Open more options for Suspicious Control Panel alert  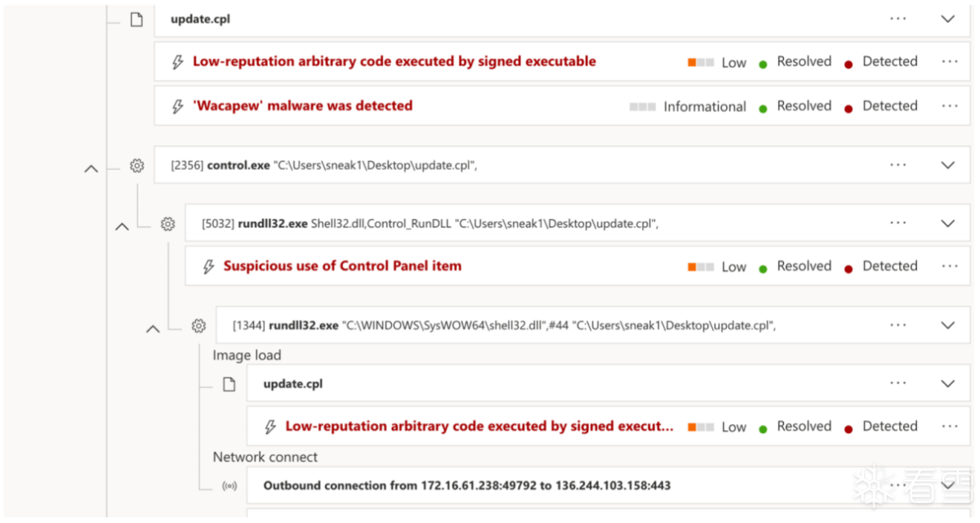point(949,266)
